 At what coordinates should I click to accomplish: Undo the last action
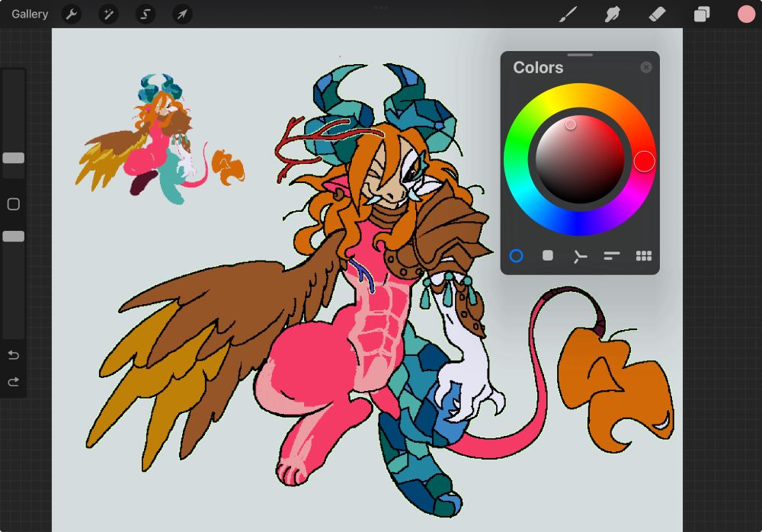tap(14, 355)
